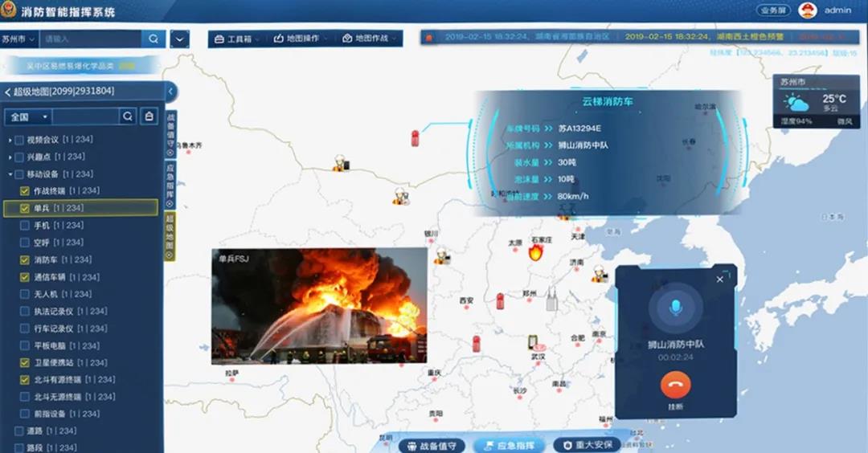Collapse the side panel with the arrow handle
The image size is (868, 453).
[170, 92]
